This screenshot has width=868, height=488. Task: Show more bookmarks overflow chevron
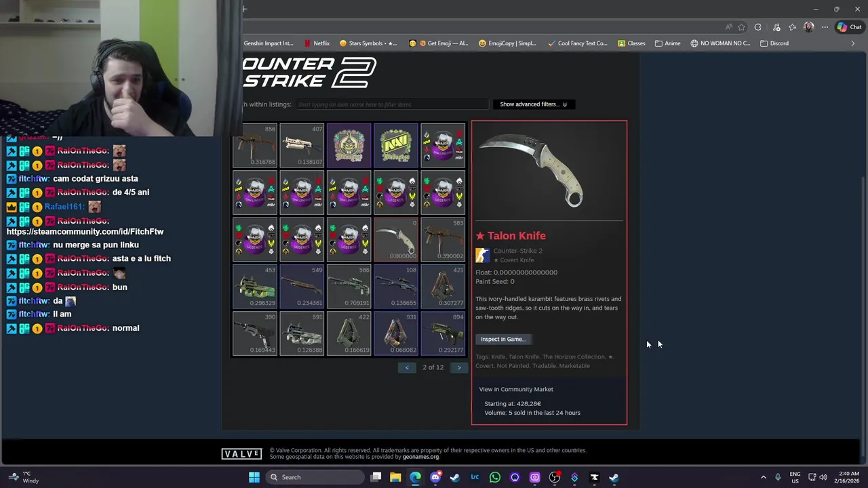point(852,43)
